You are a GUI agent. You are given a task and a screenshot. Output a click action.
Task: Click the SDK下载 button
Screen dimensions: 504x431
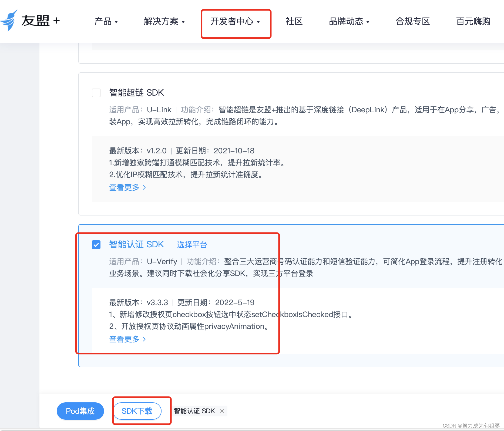point(137,411)
